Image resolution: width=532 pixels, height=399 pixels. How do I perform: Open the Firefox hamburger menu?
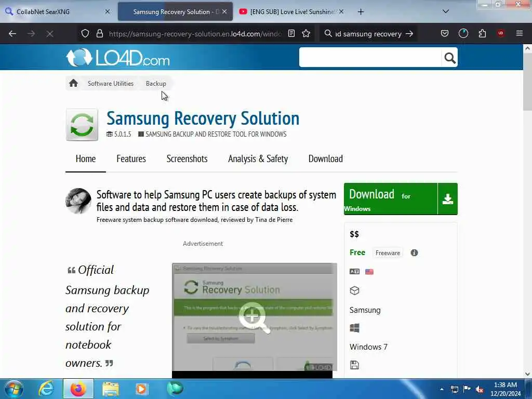click(x=520, y=33)
